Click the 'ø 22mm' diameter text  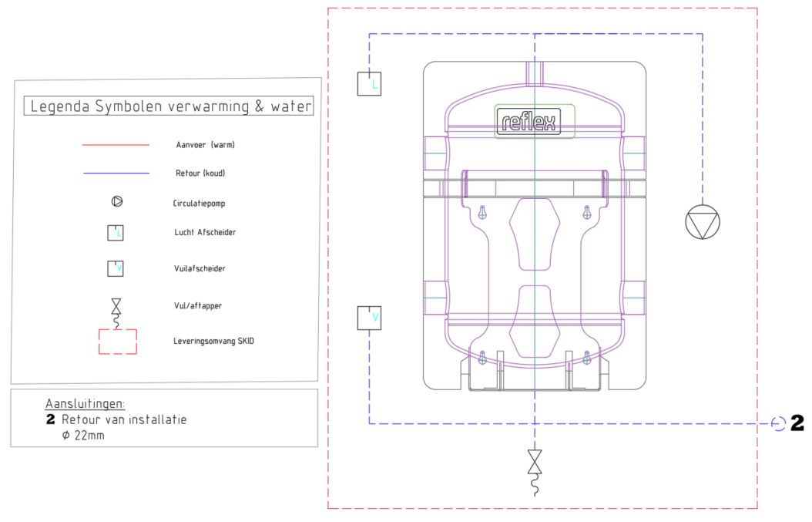(83, 436)
